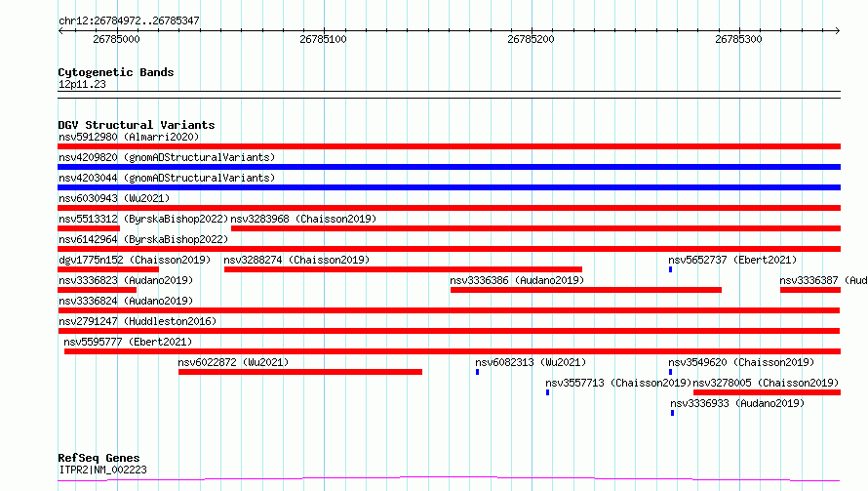The image size is (868, 491).
Task: Select nsv5652737 (Ebert2021) label
Action: [732, 260]
